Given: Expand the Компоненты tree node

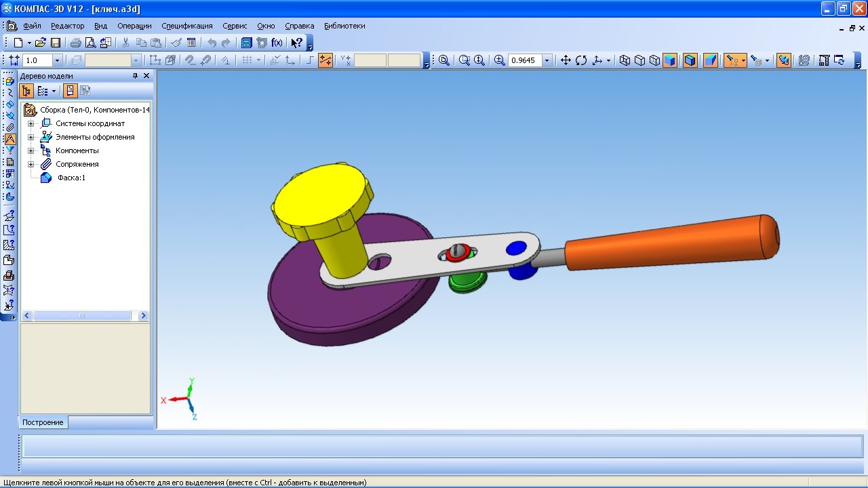Looking at the screenshot, I should point(31,150).
